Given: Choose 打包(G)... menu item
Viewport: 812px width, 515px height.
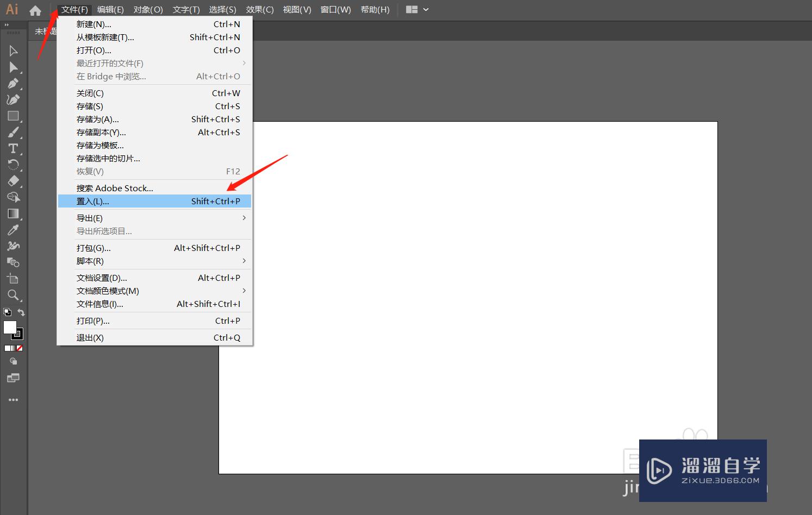Looking at the screenshot, I should (x=154, y=248).
